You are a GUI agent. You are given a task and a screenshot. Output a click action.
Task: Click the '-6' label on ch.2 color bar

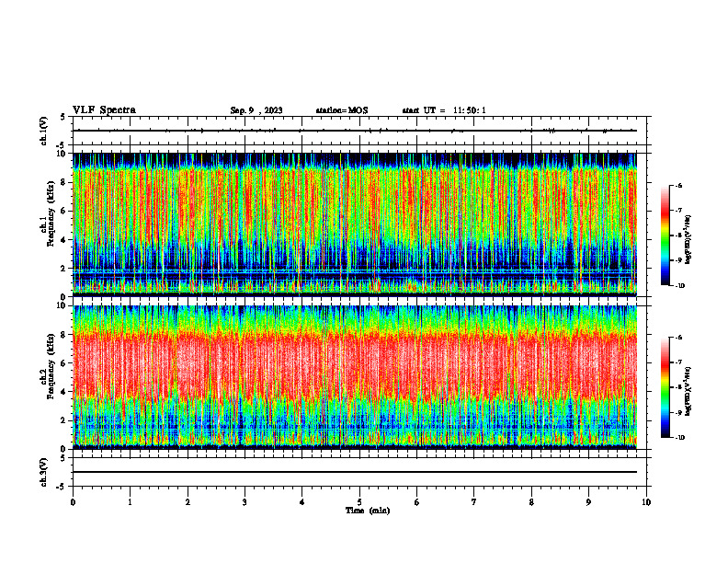coord(678,338)
